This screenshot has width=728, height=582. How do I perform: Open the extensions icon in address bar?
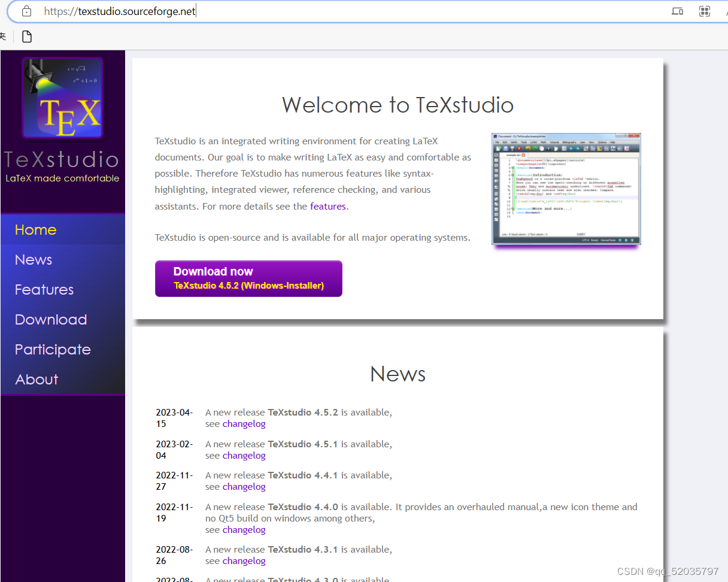click(x=705, y=11)
